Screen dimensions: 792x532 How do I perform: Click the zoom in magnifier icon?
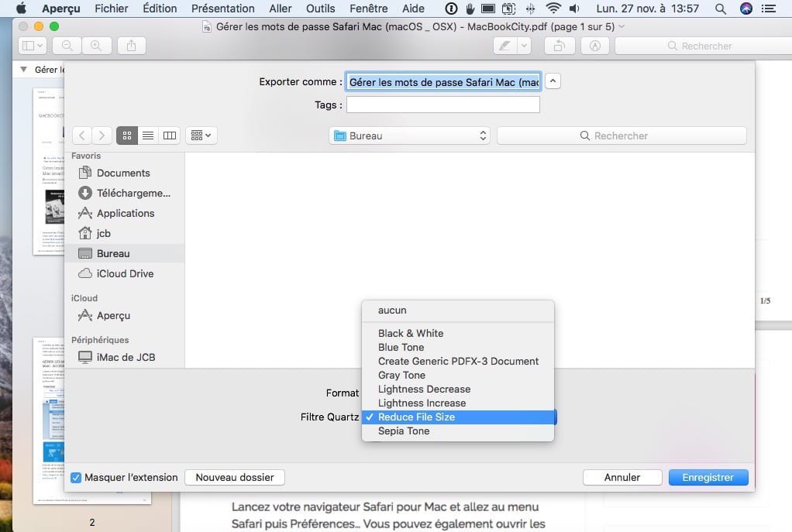click(x=96, y=45)
